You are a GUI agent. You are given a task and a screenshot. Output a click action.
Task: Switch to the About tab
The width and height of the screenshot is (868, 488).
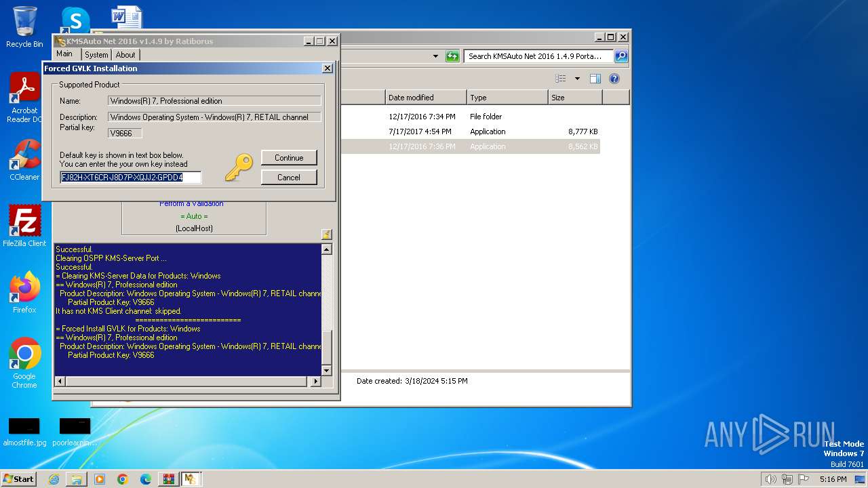(125, 55)
